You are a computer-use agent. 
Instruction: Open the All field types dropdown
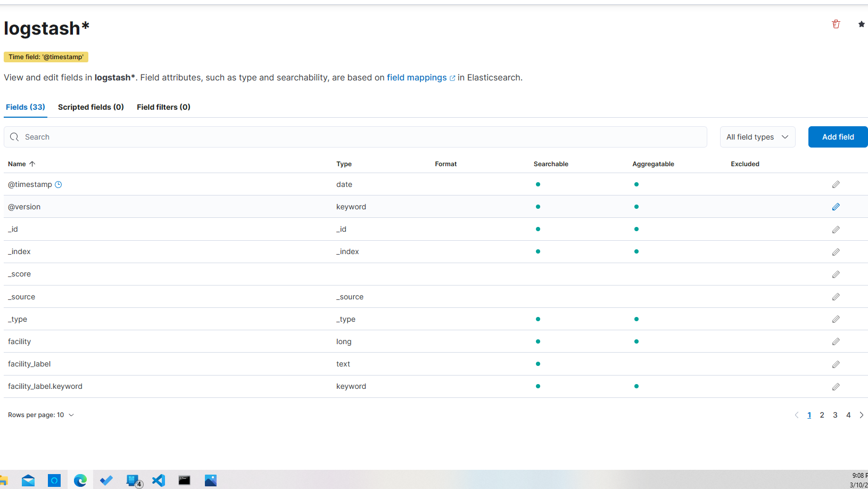tap(757, 137)
